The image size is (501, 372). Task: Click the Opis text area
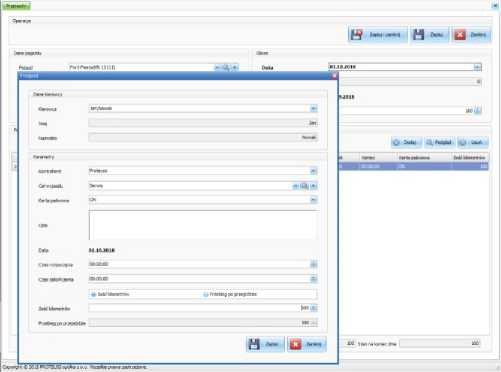(203, 225)
